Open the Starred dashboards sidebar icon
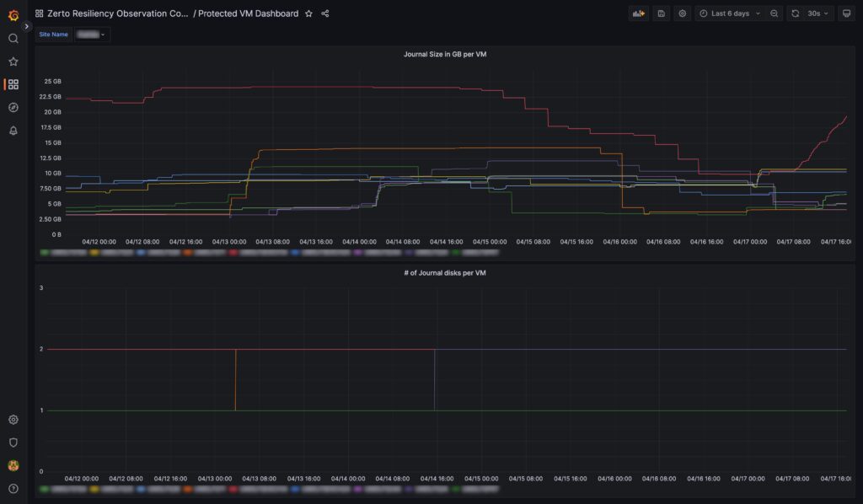Screen dimensions: 863x504 pos(13,62)
